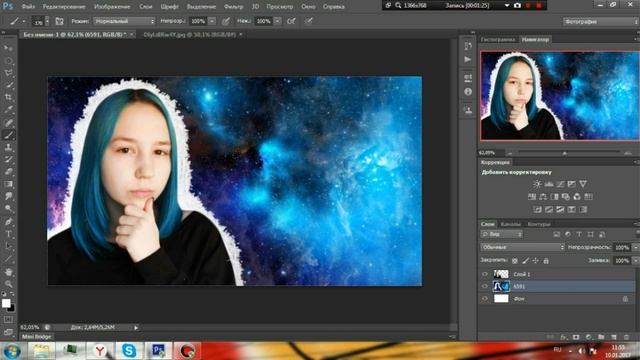This screenshot has height=360, width=640.
Task: Select the Brush tool in the toolbox
Action: pos(8,135)
